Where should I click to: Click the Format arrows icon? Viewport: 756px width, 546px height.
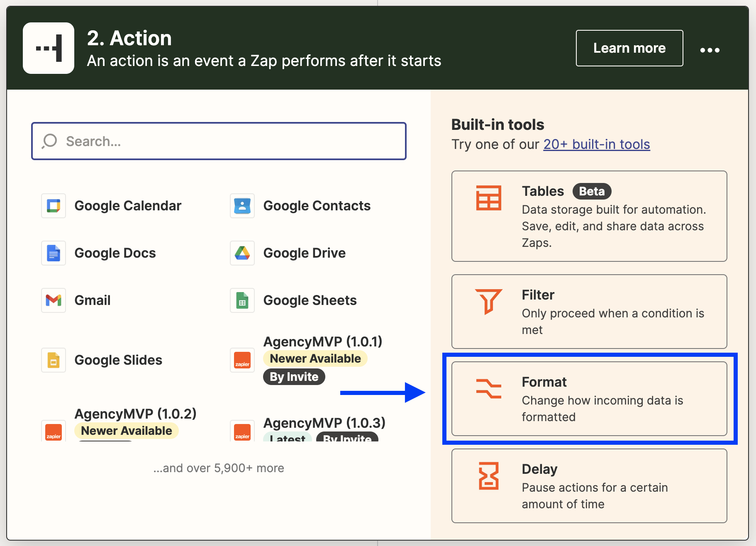[x=488, y=389]
